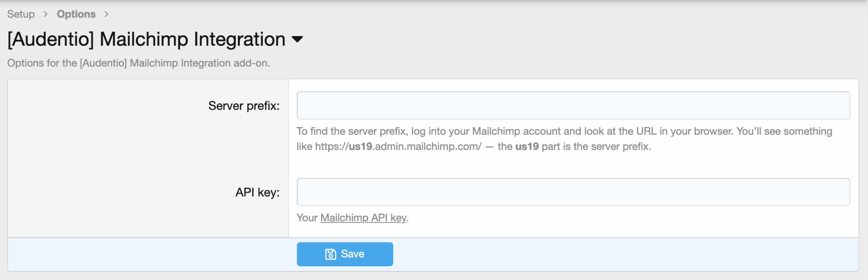The height and width of the screenshot is (280, 868).
Task: Click the [Audentio] Mailchimp Integration page heading
Action: coord(147,39)
